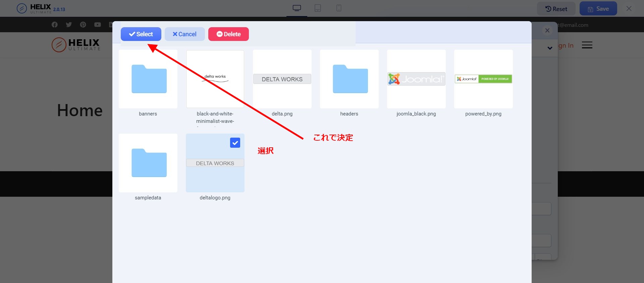Viewport: 644px width, 283px height.
Task: Open the banners folder
Action: [x=148, y=79]
